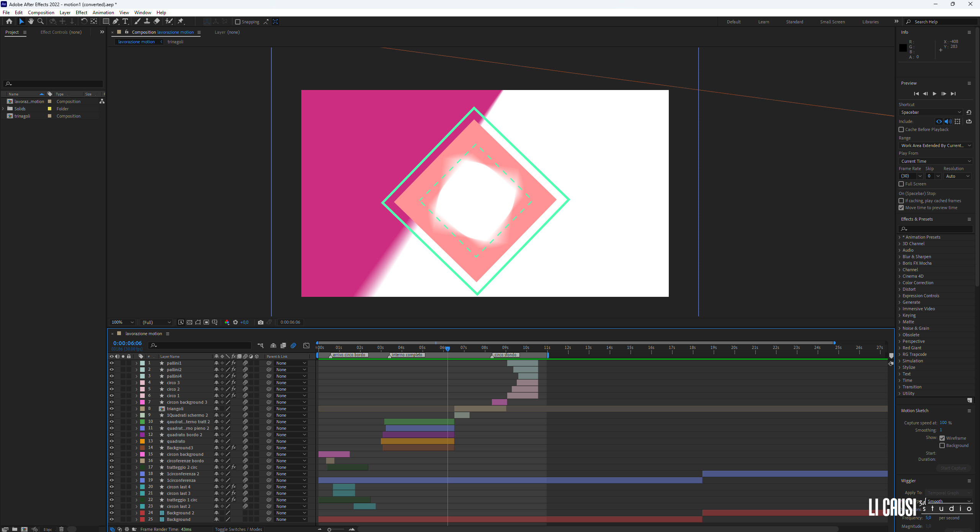Open the Composition menu

41,13
